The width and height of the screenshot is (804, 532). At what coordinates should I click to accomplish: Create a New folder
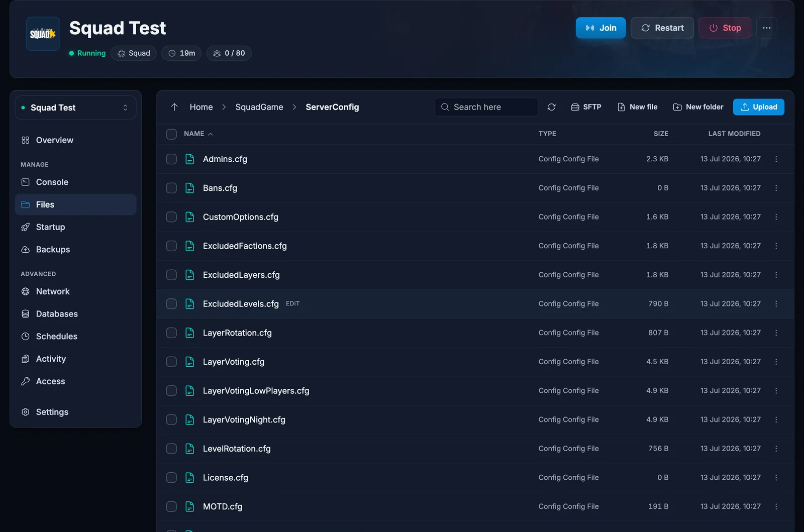[x=698, y=107]
